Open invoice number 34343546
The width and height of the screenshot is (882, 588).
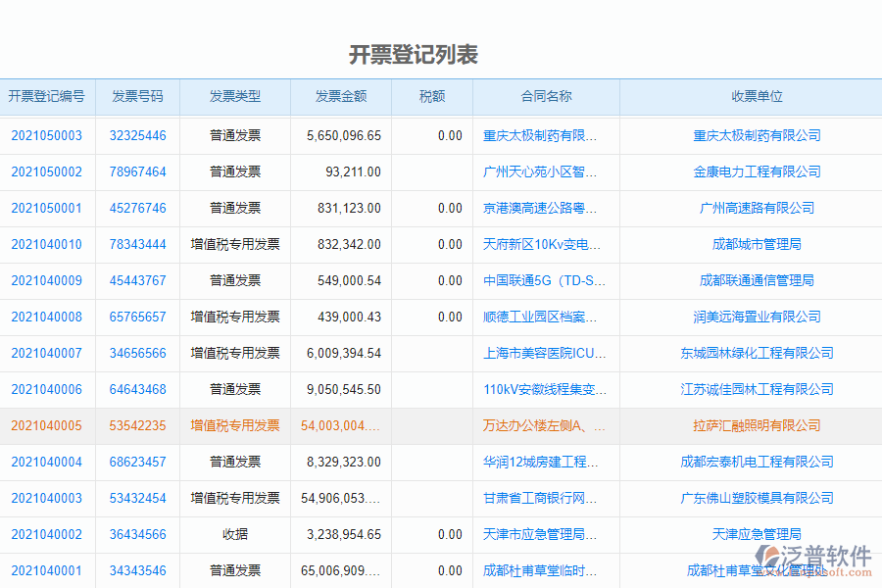[x=136, y=570]
